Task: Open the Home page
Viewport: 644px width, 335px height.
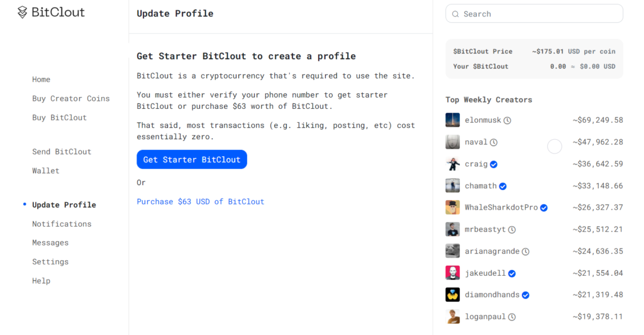Action: 41,79
